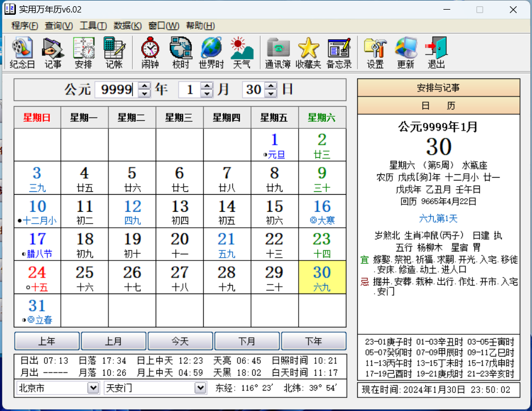
Task: Open the 纪念日 anniversary tool
Action: 22,52
